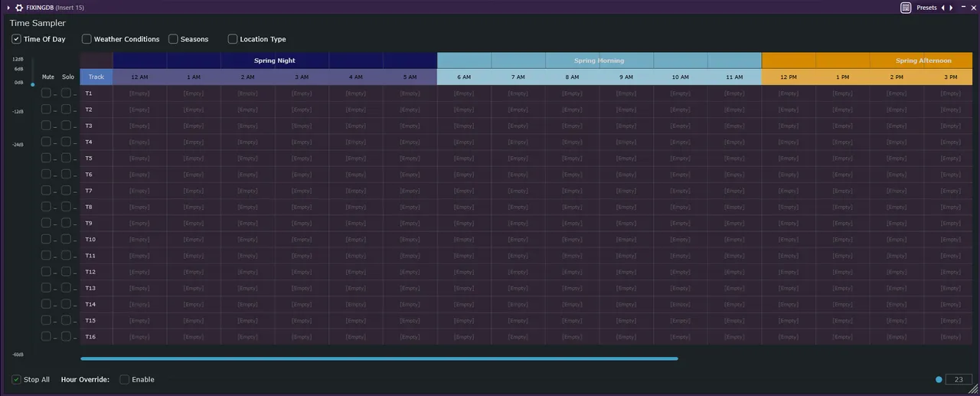This screenshot has width=980, height=396.
Task: Click the horizontal scrollbar under the grid
Action: click(x=379, y=358)
